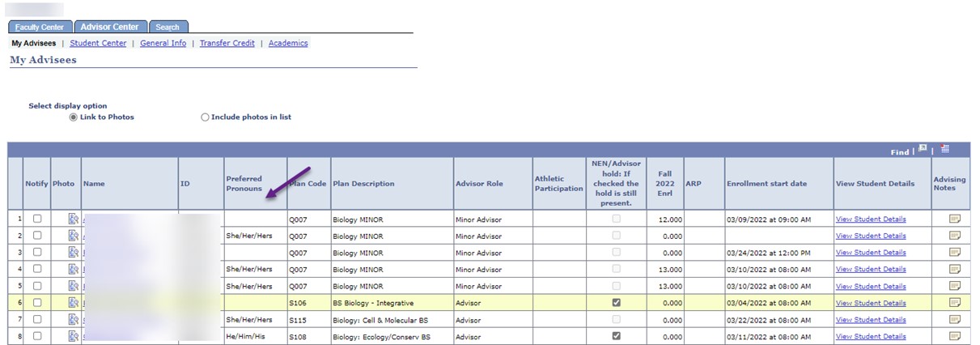Click the view-all icon next to Find
Screen dimensions: 980x345
[922, 149]
